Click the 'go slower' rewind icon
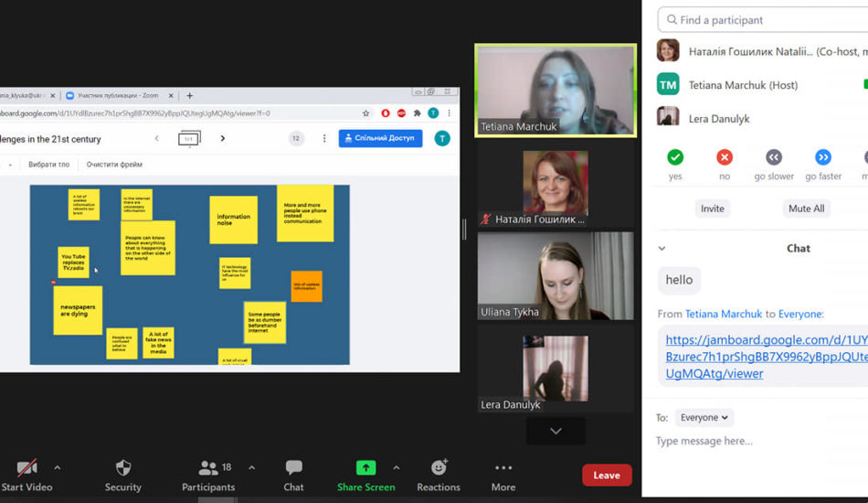Screen dimensions: 868x503 click(774, 157)
